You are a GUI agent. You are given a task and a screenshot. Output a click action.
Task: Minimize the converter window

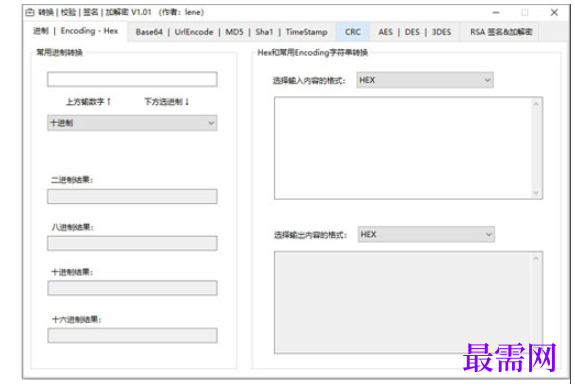[496, 12]
